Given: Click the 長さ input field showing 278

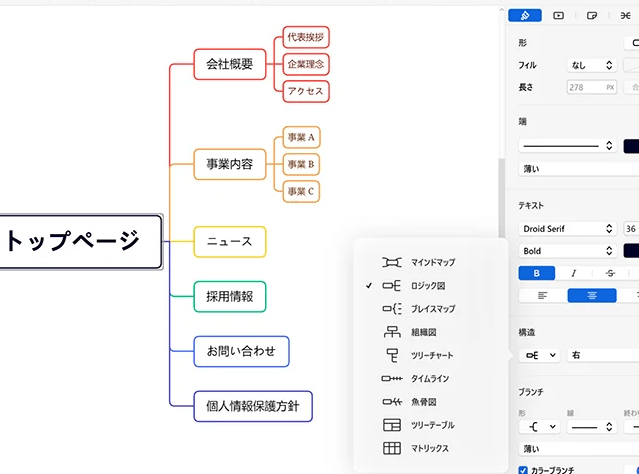Looking at the screenshot, I should coord(592,87).
